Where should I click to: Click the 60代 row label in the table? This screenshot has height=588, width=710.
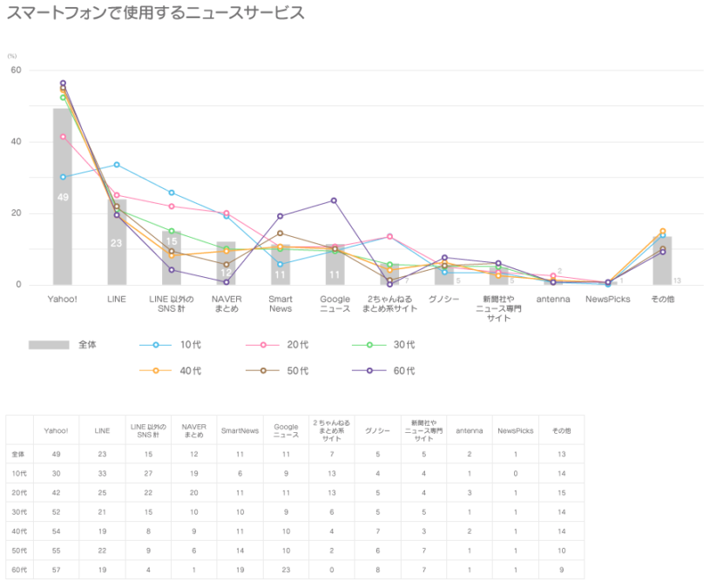(x=17, y=569)
